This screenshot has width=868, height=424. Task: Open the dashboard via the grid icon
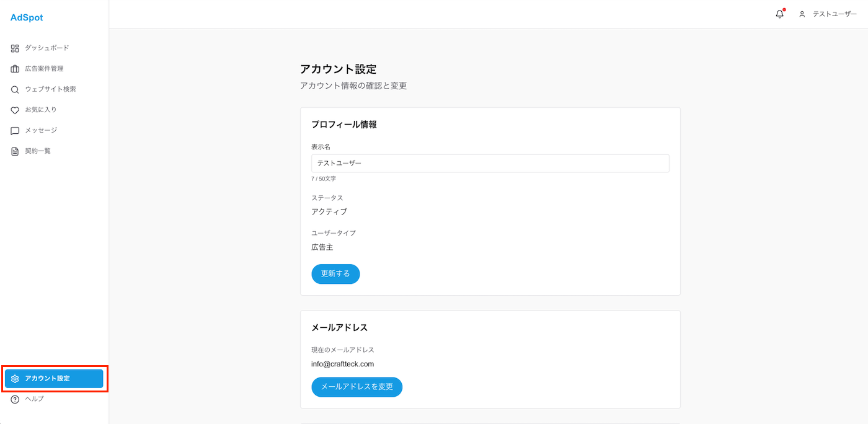[14, 48]
